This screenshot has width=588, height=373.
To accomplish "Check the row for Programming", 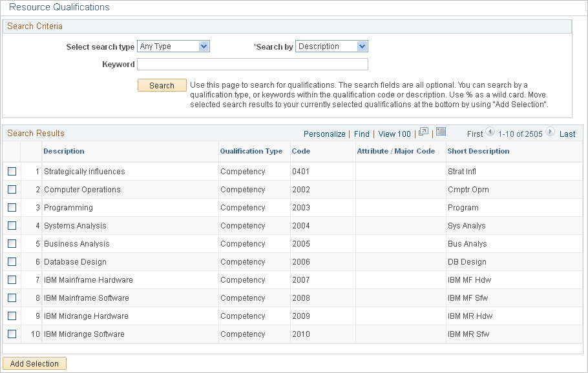I will (12, 207).
